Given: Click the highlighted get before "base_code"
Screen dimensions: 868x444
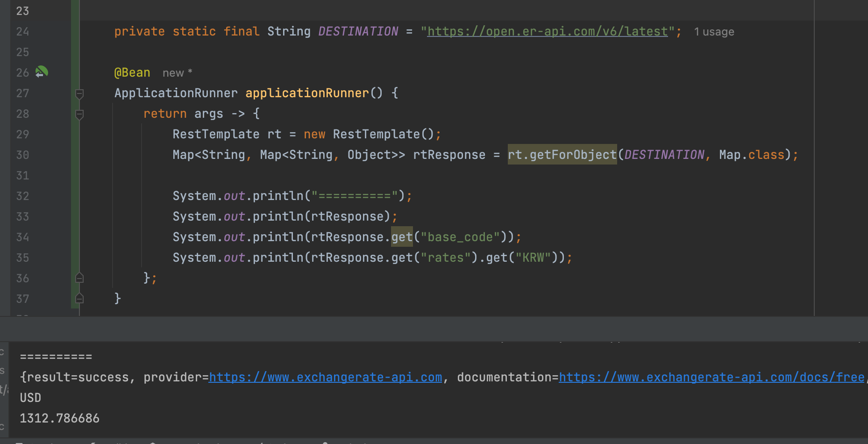Looking at the screenshot, I should tap(402, 237).
